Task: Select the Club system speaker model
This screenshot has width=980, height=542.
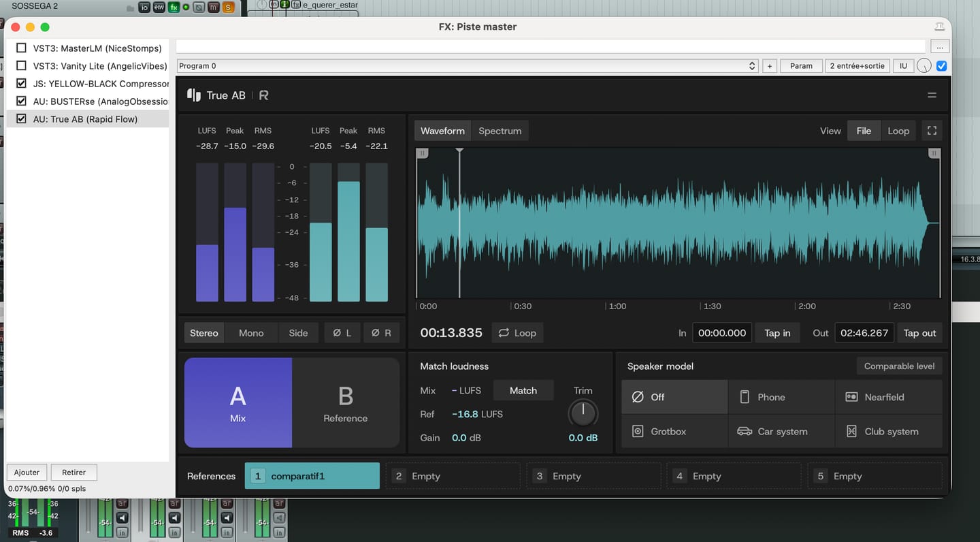Action: click(889, 431)
